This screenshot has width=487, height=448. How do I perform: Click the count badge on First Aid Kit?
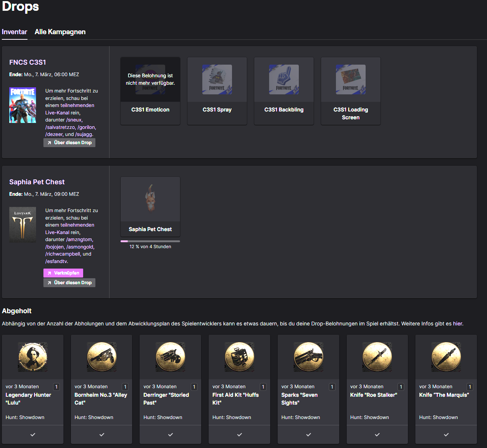(x=263, y=387)
